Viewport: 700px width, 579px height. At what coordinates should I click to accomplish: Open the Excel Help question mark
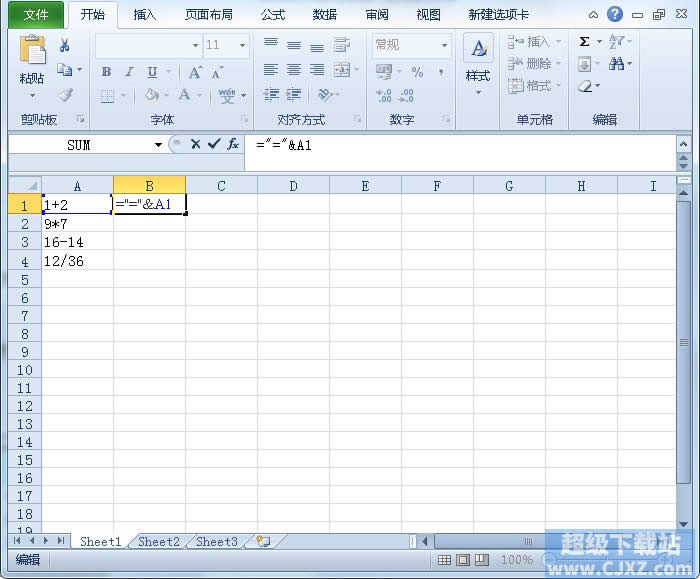tap(615, 14)
